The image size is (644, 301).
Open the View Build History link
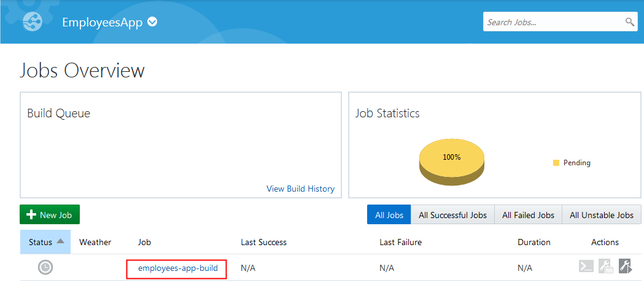click(x=300, y=189)
